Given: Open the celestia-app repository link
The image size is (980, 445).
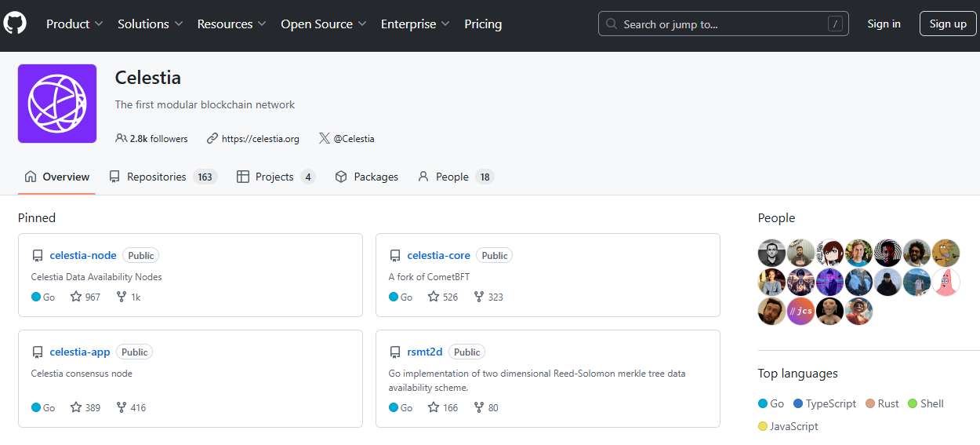Looking at the screenshot, I should coord(80,352).
